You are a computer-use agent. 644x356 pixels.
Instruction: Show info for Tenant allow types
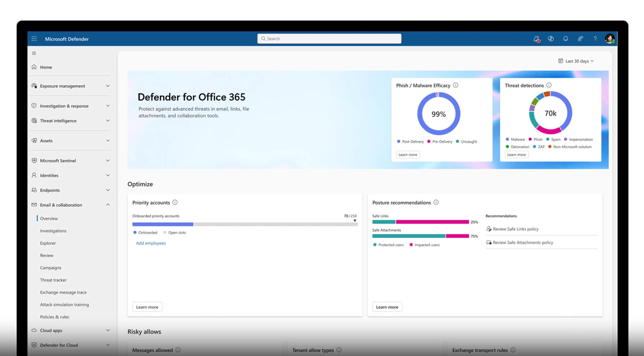tap(339, 350)
